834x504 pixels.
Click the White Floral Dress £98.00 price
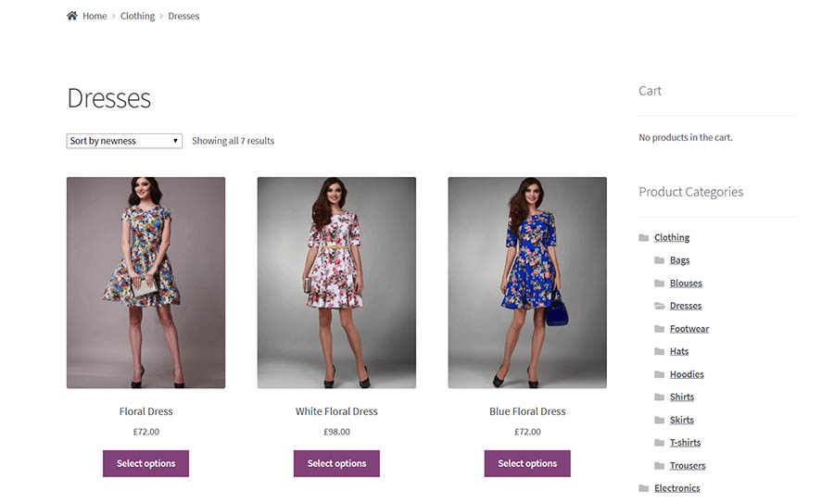(336, 432)
